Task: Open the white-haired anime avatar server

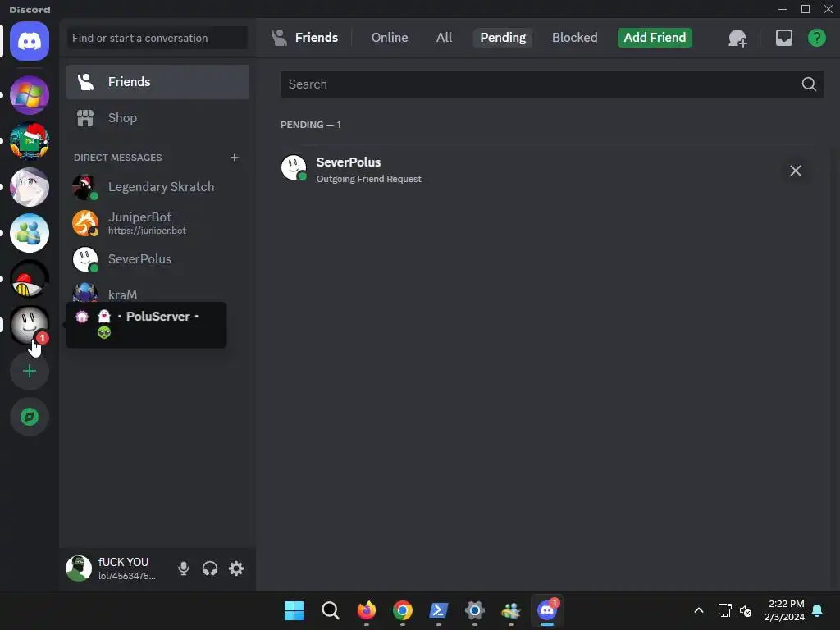Action: coord(30,187)
